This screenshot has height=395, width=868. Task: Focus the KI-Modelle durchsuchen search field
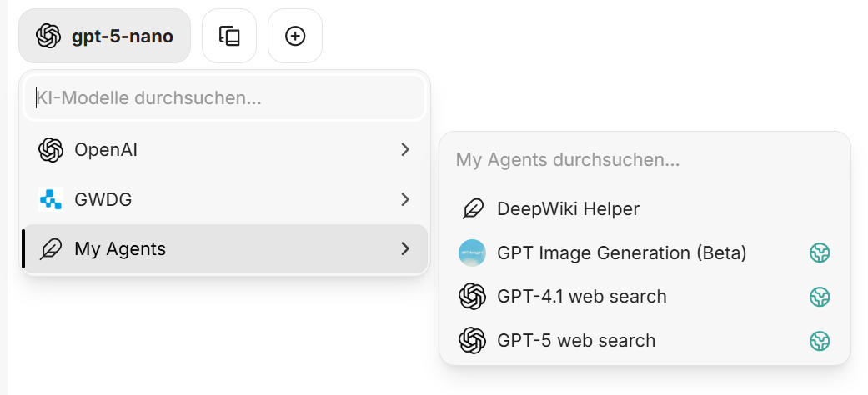(225, 98)
